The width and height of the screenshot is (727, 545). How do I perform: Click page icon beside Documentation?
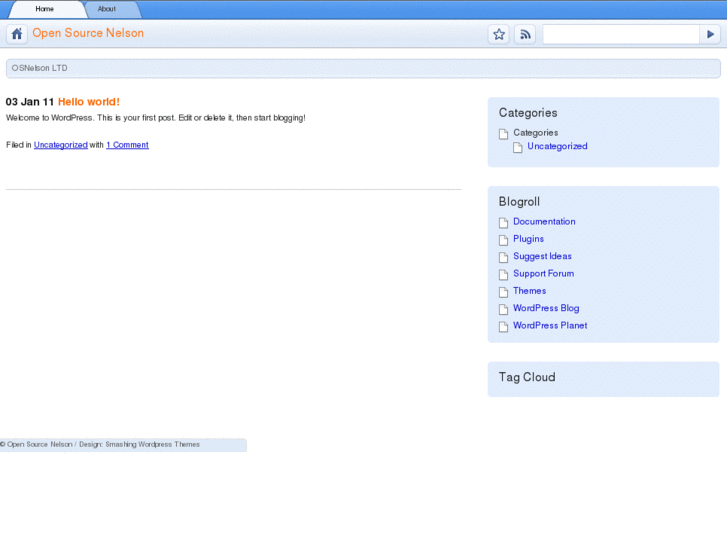click(x=504, y=223)
